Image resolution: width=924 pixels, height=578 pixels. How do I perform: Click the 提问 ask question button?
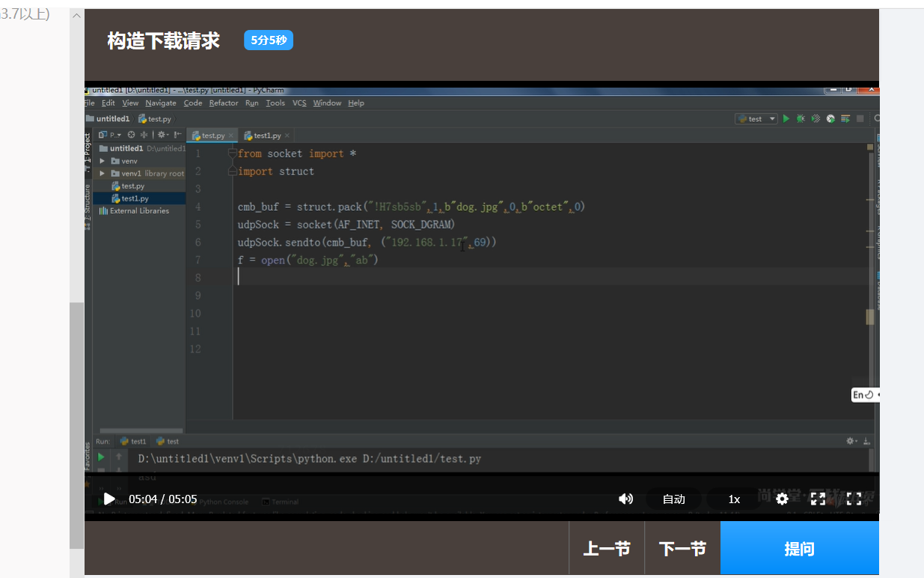(799, 549)
